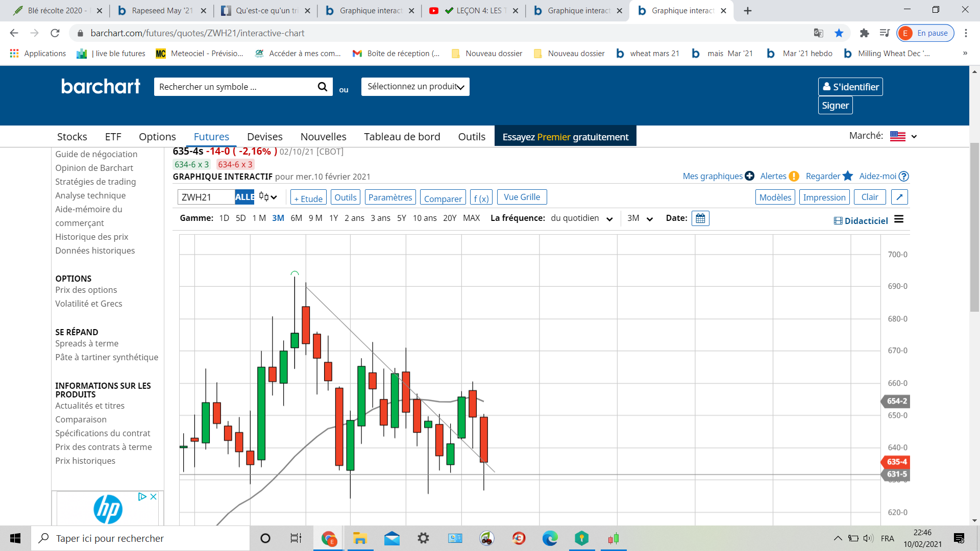
Task: Select the 6M range option
Action: (296, 218)
